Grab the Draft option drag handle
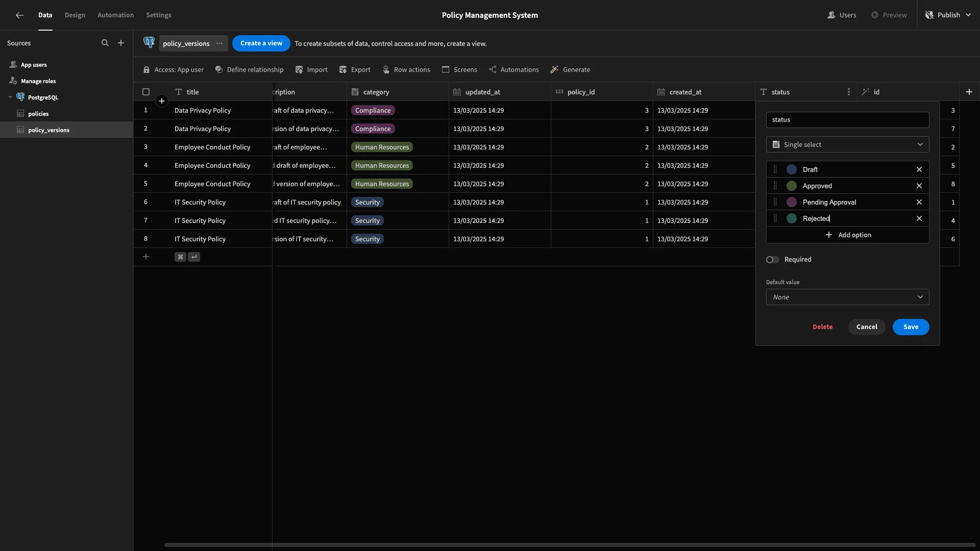This screenshot has width=980, height=551. (x=775, y=169)
